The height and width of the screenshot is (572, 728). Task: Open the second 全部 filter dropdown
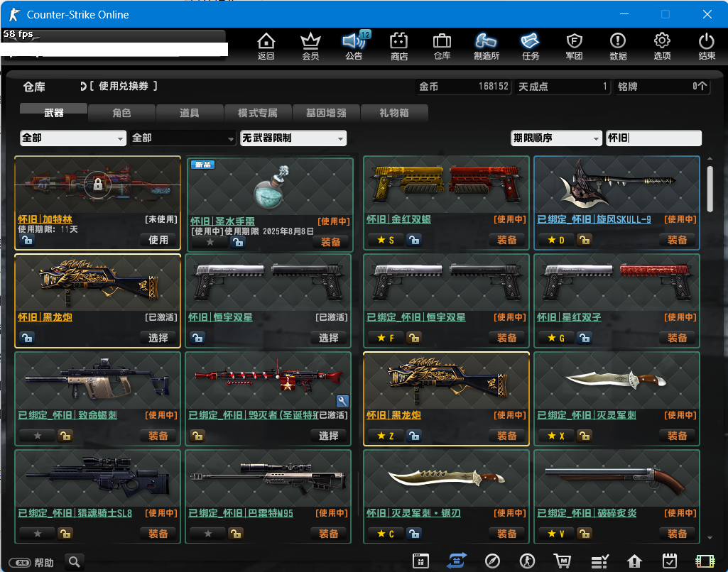183,138
